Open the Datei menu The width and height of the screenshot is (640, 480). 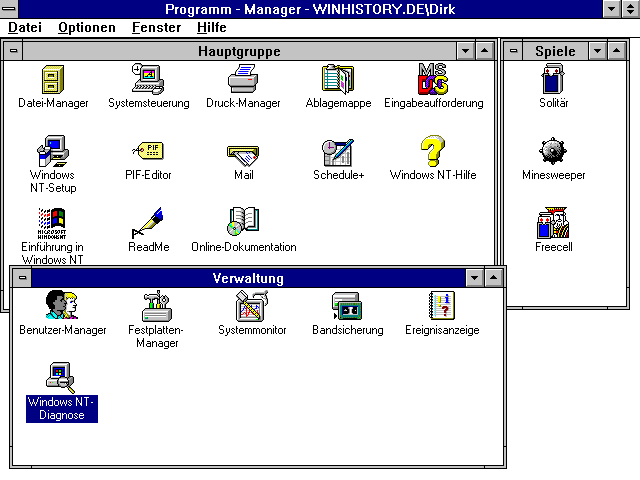pyautogui.click(x=25, y=27)
